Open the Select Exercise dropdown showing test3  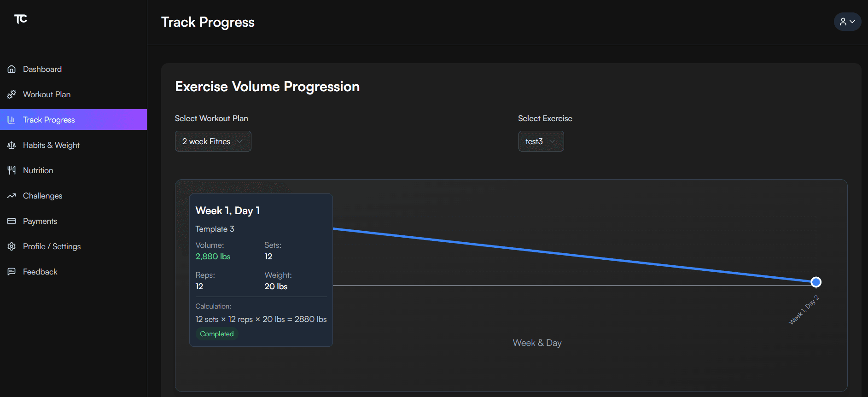point(541,141)
